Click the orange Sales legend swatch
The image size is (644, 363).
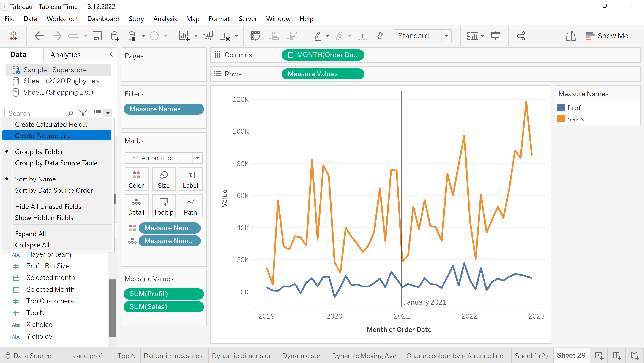click(561, 119)
